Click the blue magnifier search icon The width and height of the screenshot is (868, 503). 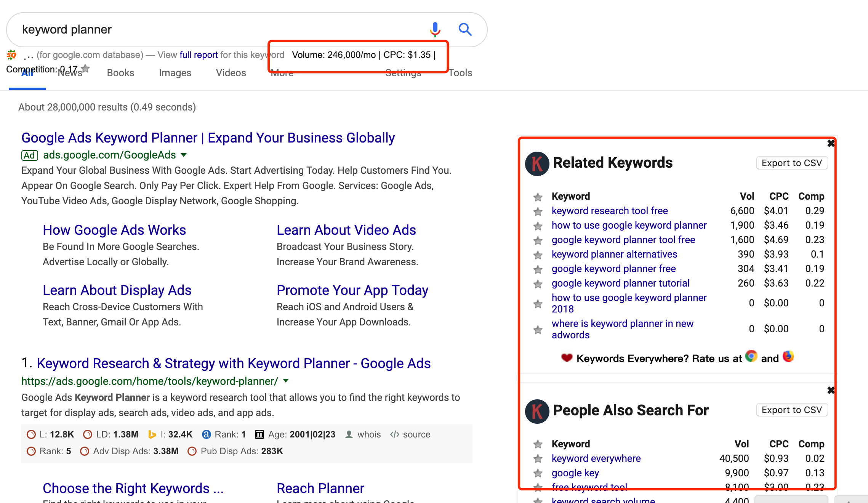[x=465, y=29]
